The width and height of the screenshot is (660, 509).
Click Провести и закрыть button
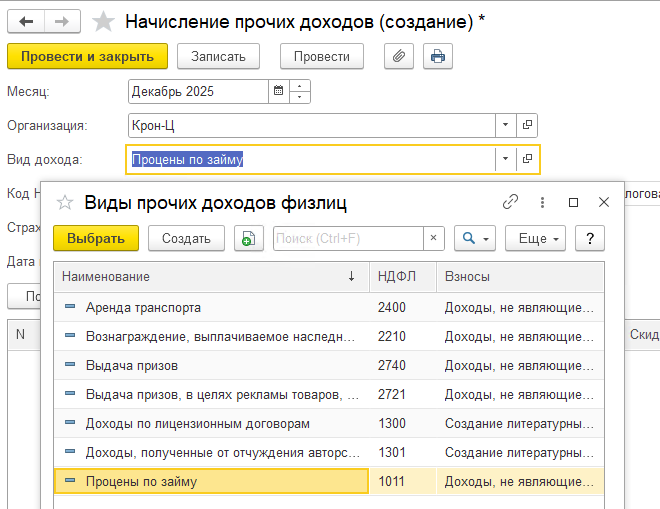pos(87,56)
